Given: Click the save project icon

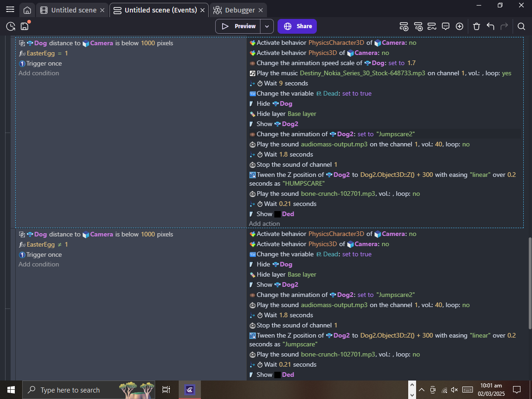Looking at the screenshot, I should (24, 26).
